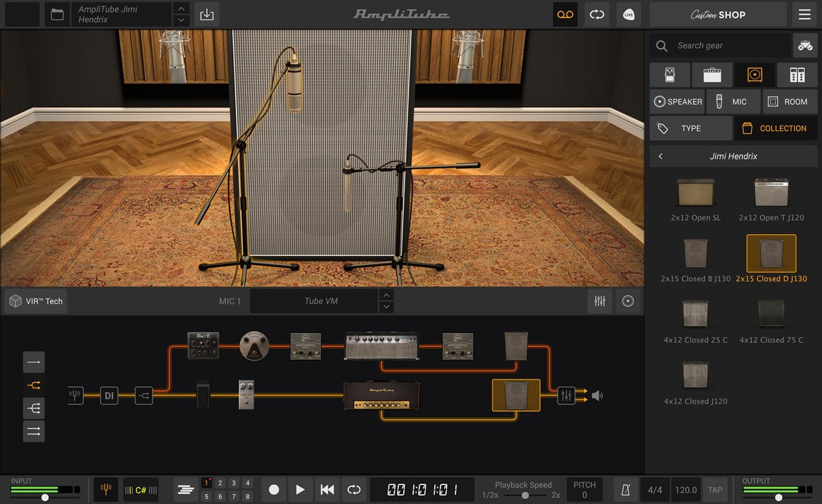Image resolution: width=822 pixels, height=504 pixels.
Task: Filter gear by TYPE
Action: [x=691, y=128]
